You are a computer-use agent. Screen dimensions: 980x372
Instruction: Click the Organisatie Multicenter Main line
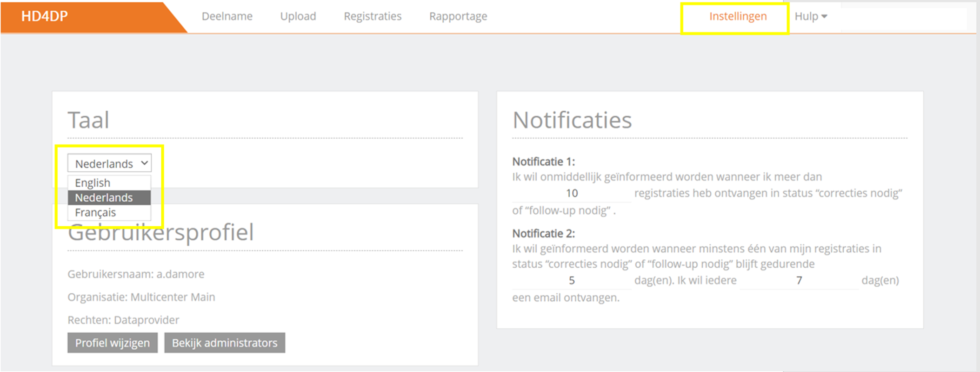click(141, 297)
